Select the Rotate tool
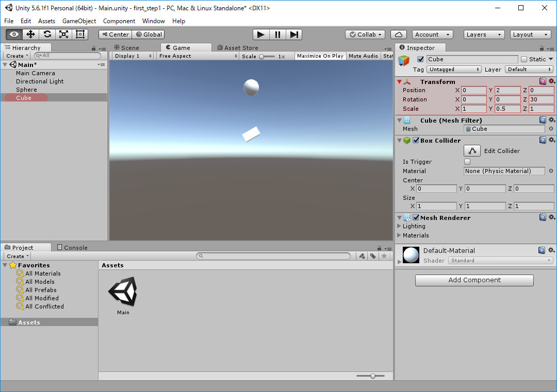 point(47,35)
